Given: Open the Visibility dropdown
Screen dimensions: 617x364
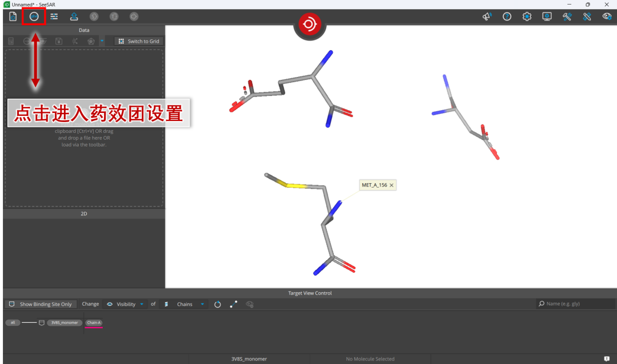Looking at the screenshot, I should (x=125, y=304).
